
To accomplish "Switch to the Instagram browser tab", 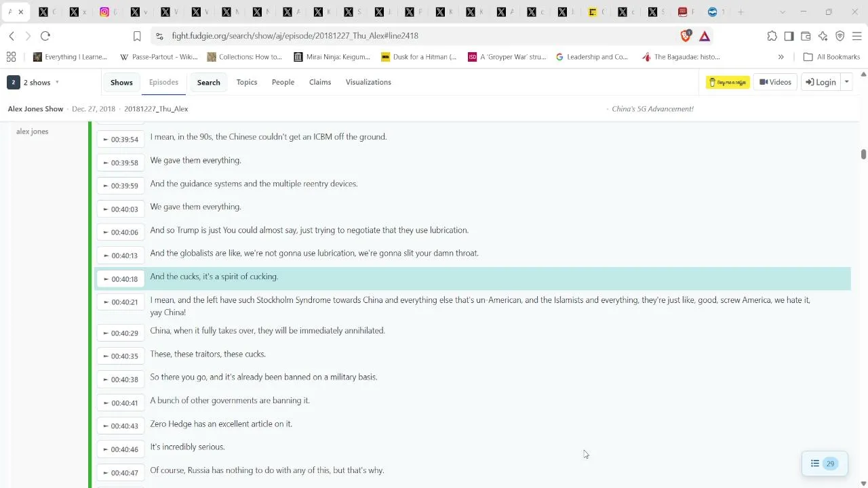I will tap(109, 12).
